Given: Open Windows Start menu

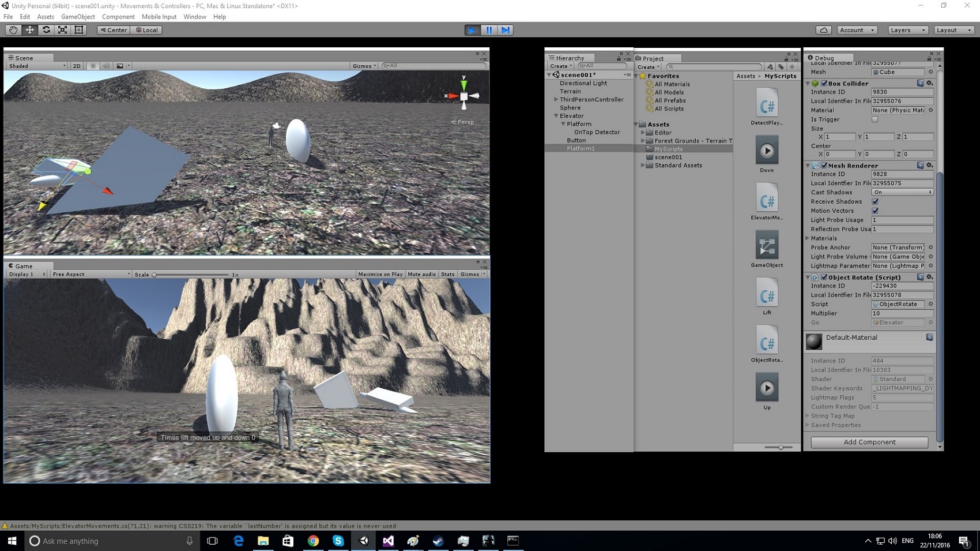Looking at the screenshot, I should tap(12, 541).
